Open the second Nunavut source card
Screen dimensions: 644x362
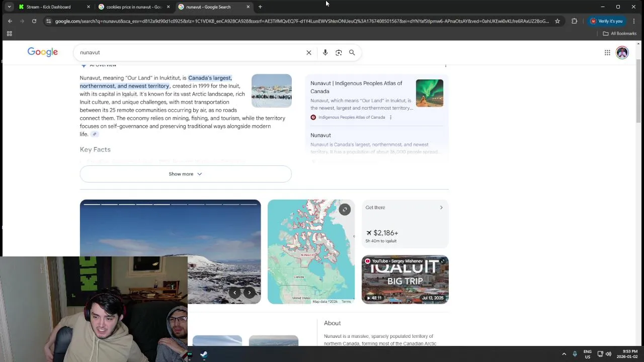[376, 143]
